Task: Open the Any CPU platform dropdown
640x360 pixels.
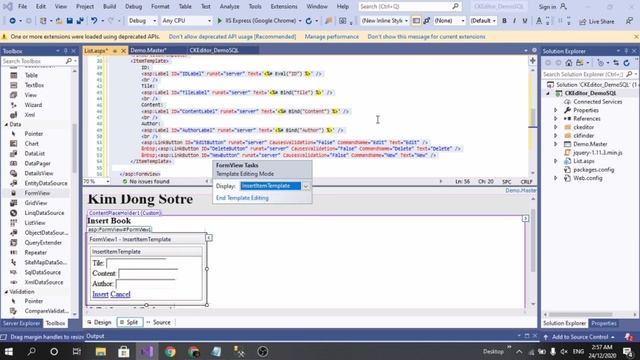Action: pos(186,21)
